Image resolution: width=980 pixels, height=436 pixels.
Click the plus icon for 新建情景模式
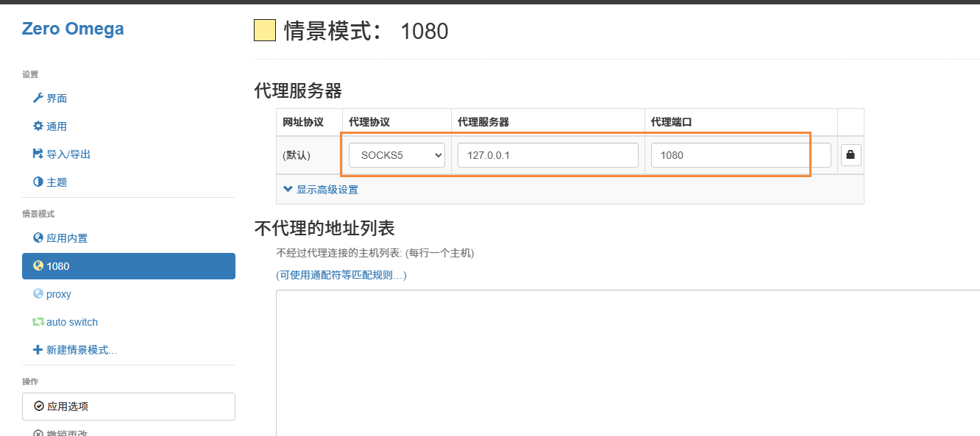coord(38,350)
